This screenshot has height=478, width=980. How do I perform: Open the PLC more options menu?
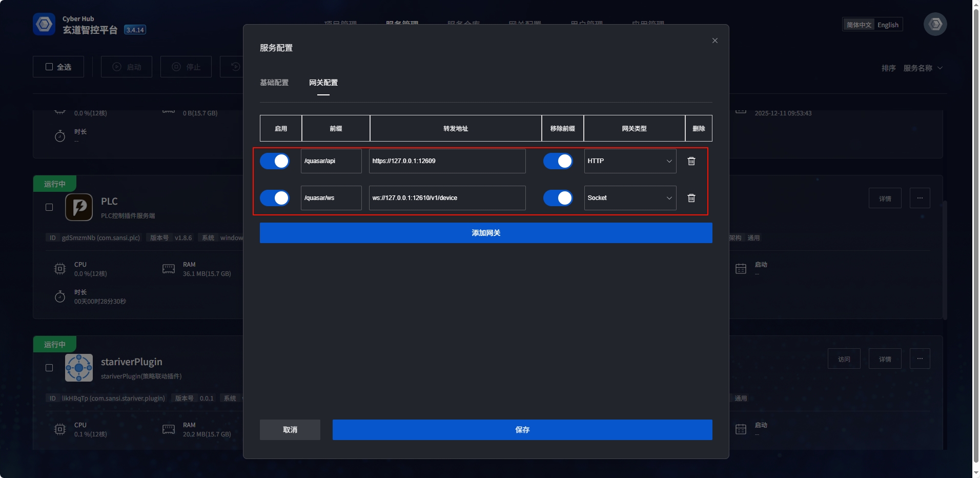coord(920,198)
